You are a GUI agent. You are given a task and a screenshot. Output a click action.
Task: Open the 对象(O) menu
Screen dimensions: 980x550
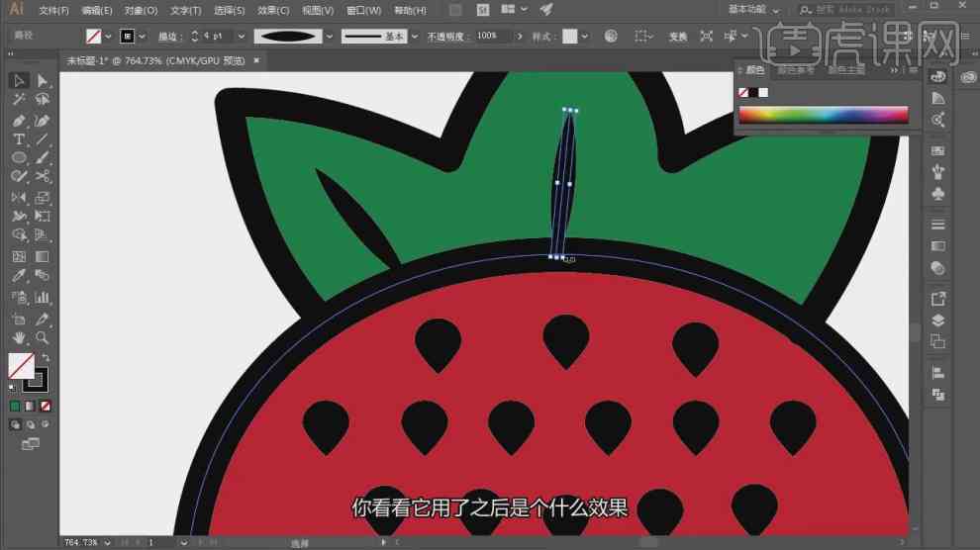(x=141, y=11)
